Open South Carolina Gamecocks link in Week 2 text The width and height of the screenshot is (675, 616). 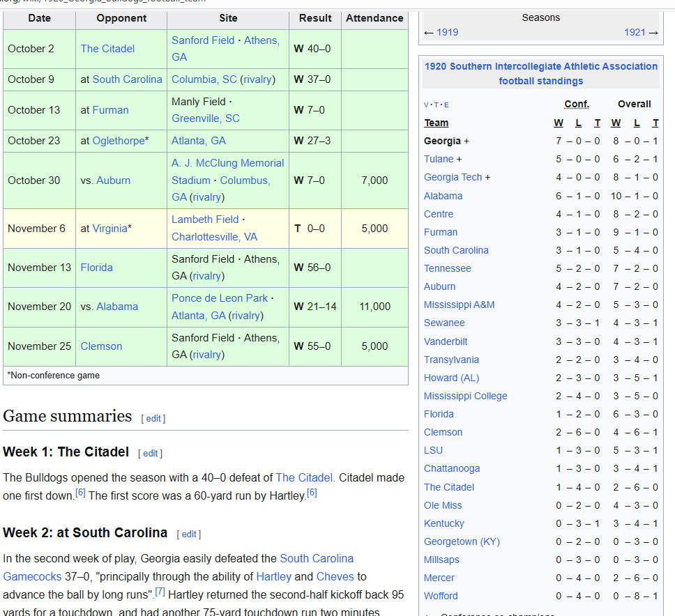click(179, 568)
